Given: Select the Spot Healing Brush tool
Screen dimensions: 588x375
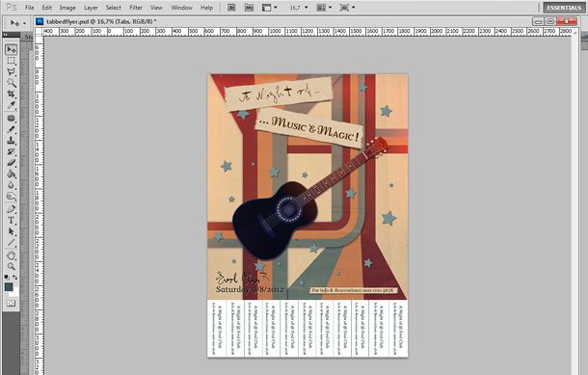Looking at the screenshot, I should tap(12, 119).
